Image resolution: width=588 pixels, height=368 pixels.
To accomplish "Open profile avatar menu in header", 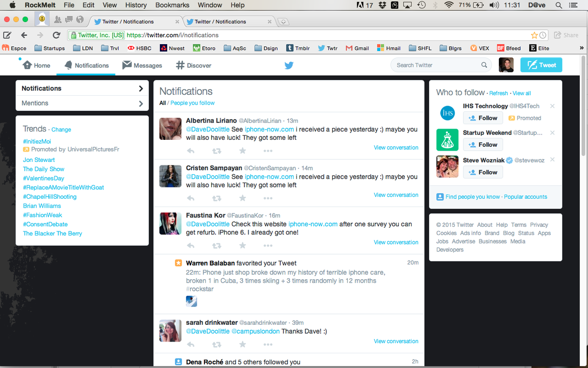I will point(506,65).
